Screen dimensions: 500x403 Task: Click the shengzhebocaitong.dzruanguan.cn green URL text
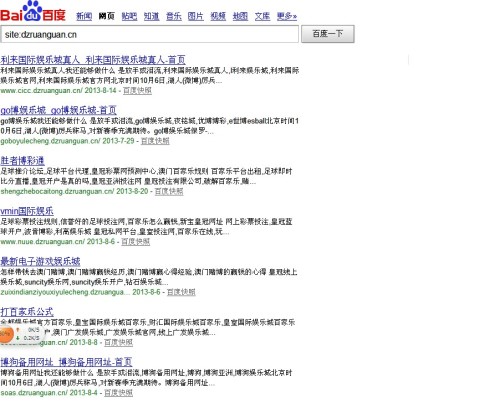[x=57, y=191]
